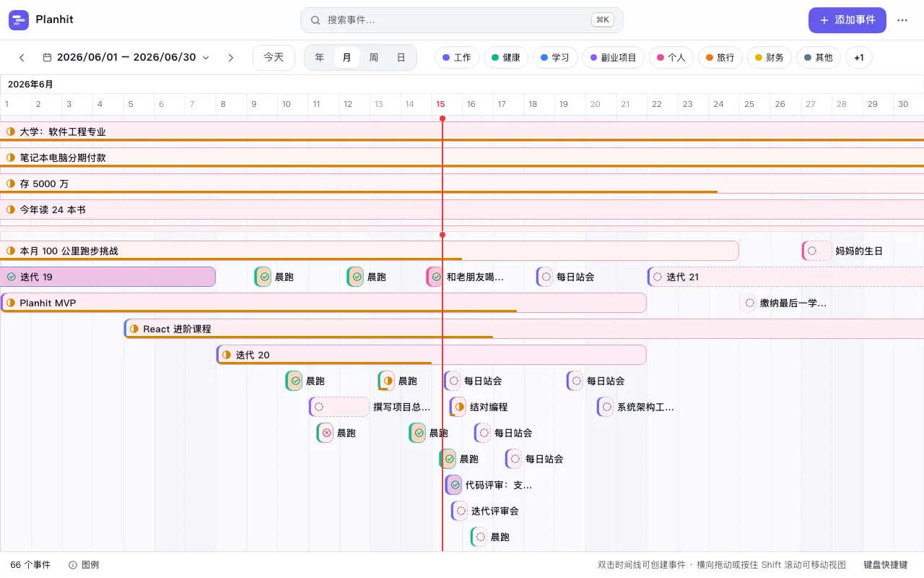
Task: Click failed status icon on 晨跑 event
Action: coord(326,433)
